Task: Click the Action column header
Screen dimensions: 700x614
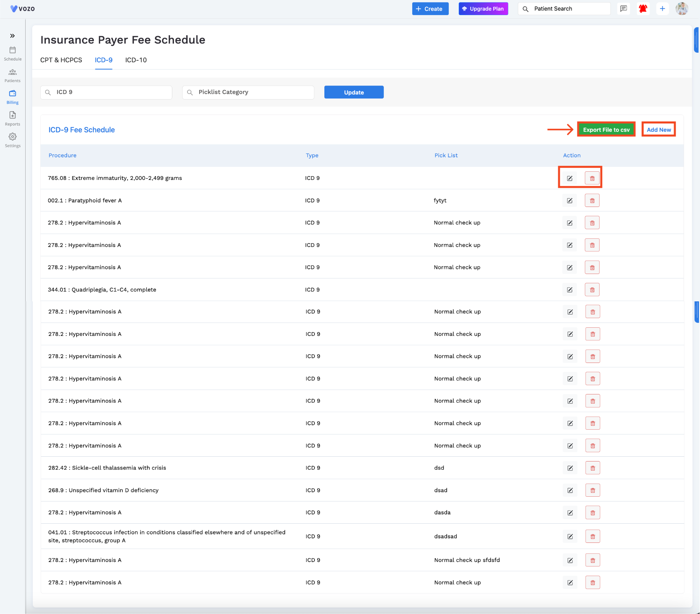Action: 571,155
